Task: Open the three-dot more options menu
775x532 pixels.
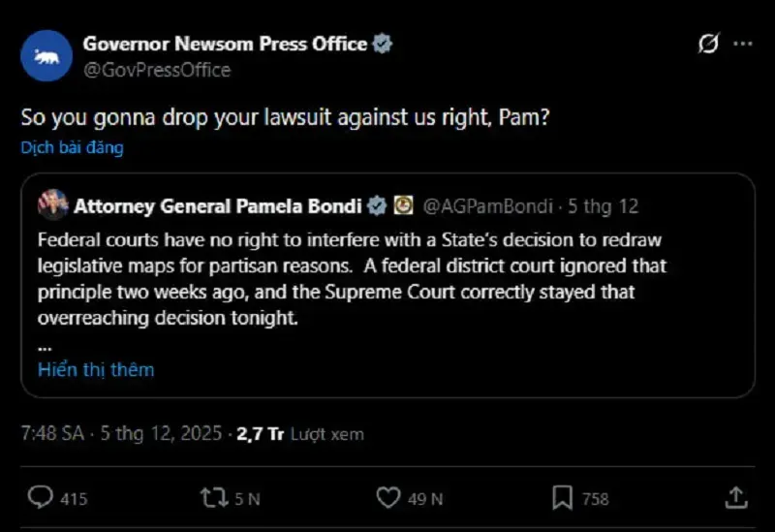Action: point(742,45)
